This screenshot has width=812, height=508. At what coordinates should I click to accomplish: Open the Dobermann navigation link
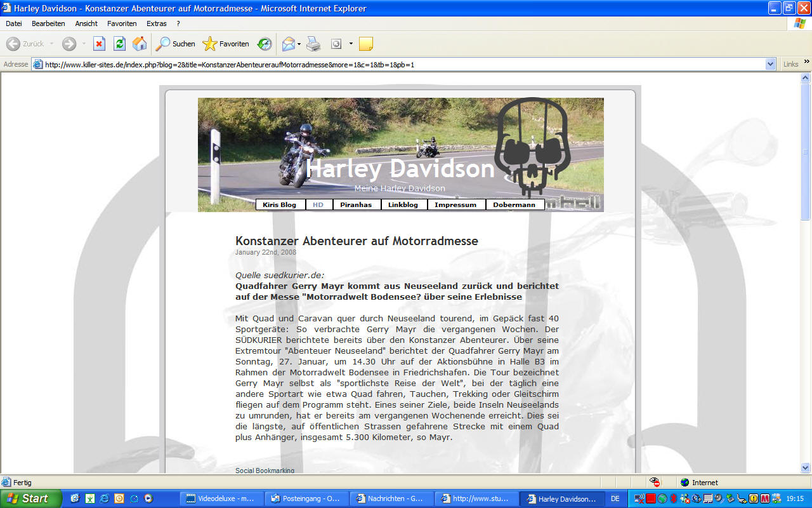[514, 204]
